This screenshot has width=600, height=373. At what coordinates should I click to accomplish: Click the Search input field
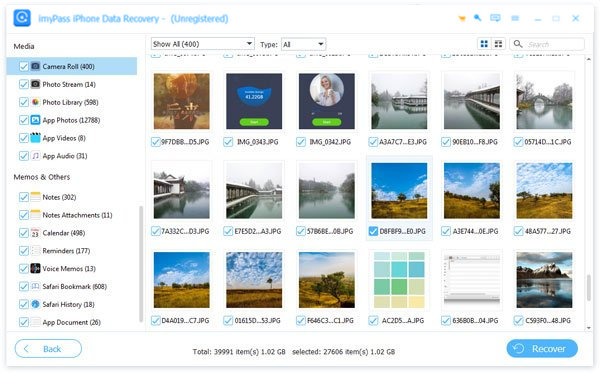[x=547, y=44]
